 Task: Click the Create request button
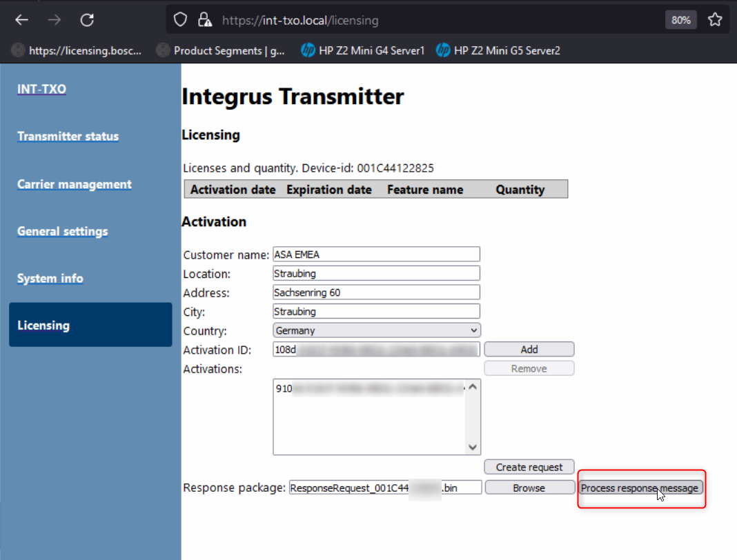click(529, 467)
